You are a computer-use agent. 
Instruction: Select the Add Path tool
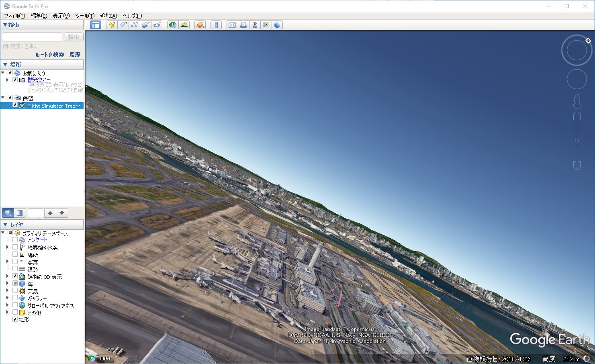(x=134, y=25)
